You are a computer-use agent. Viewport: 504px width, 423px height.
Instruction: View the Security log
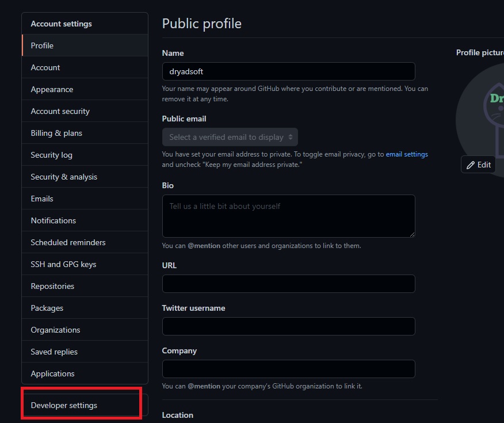(x=85, y=155)
